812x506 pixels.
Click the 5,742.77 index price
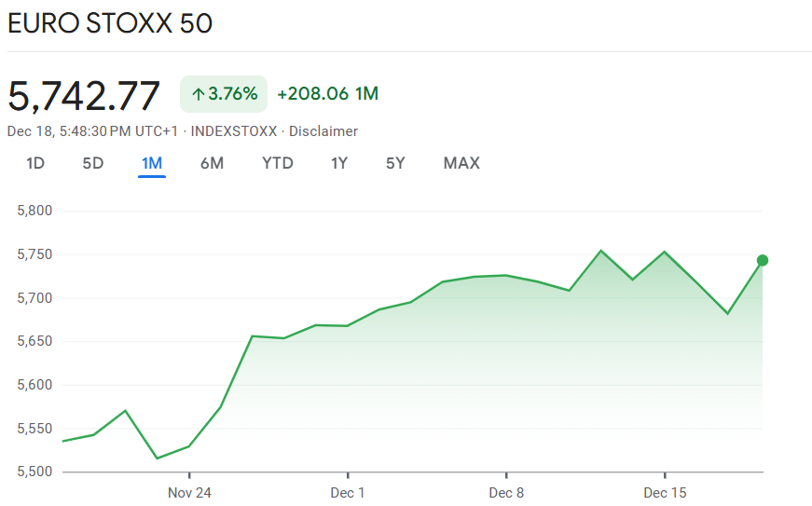click(84, 95)
